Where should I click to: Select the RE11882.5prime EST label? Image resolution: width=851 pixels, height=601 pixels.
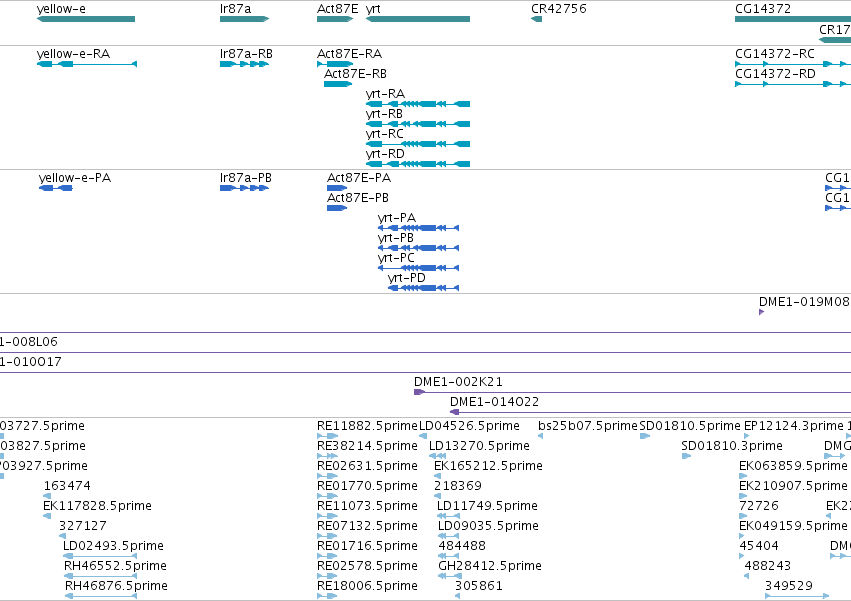pos(367,426)
